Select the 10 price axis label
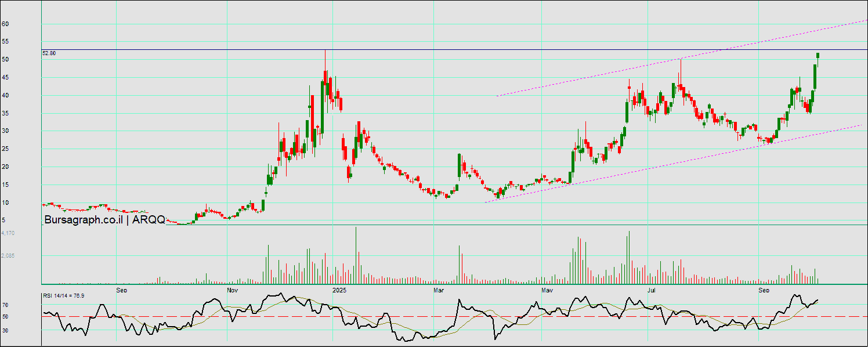 tap(5, 203)
